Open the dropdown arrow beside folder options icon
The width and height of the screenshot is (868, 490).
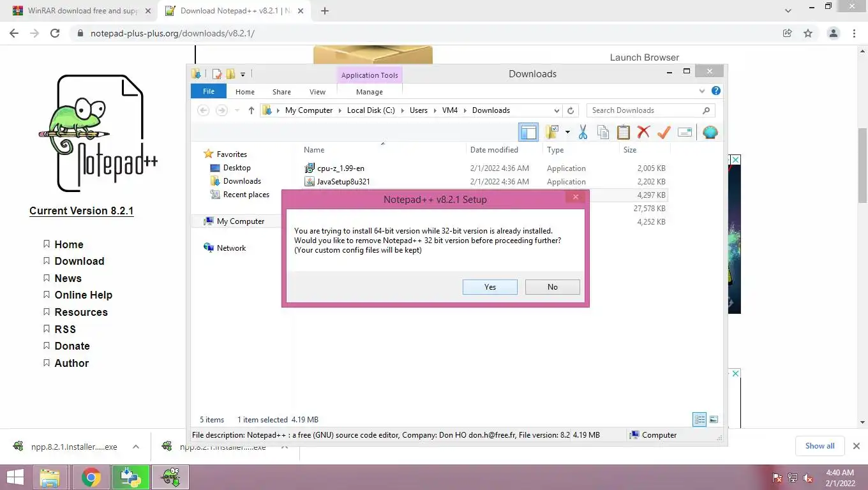(567, 132)
